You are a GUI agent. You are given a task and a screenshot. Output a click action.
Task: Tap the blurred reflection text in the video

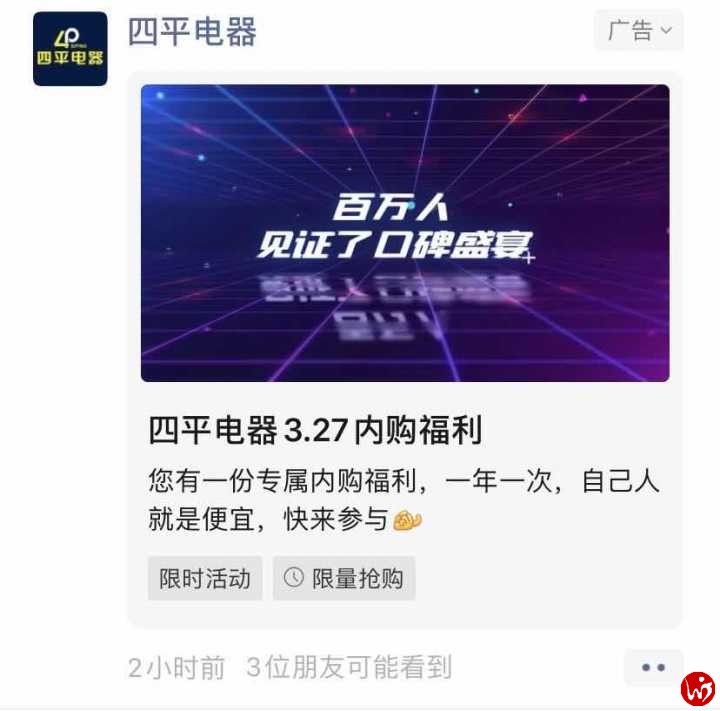(395, 307)
